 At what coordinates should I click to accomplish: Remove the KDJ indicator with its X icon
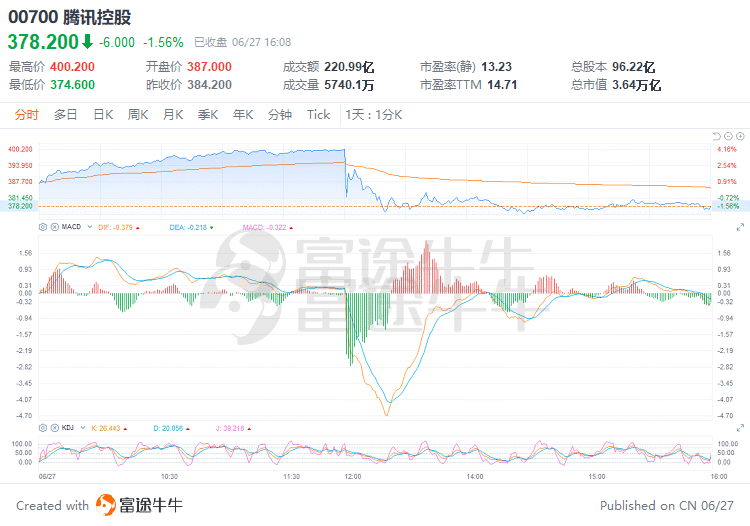(x=55, y=428)
